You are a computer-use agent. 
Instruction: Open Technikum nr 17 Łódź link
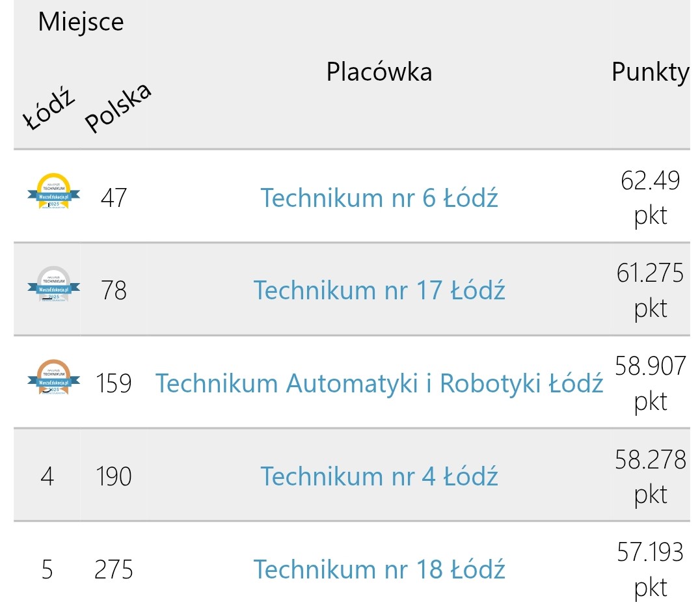pyautogui.click(x=379, y=290)
